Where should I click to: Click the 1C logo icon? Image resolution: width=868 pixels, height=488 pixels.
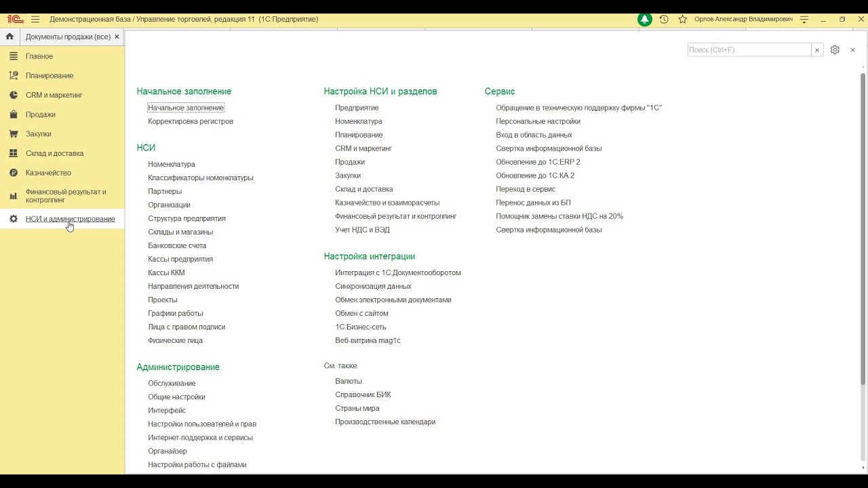16,20
